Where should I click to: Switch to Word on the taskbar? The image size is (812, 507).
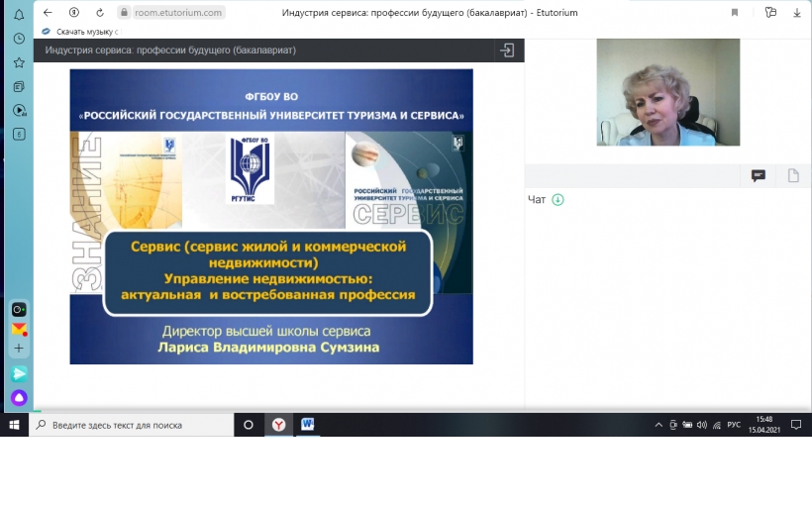pyautogui.click(x=308, y=425)
